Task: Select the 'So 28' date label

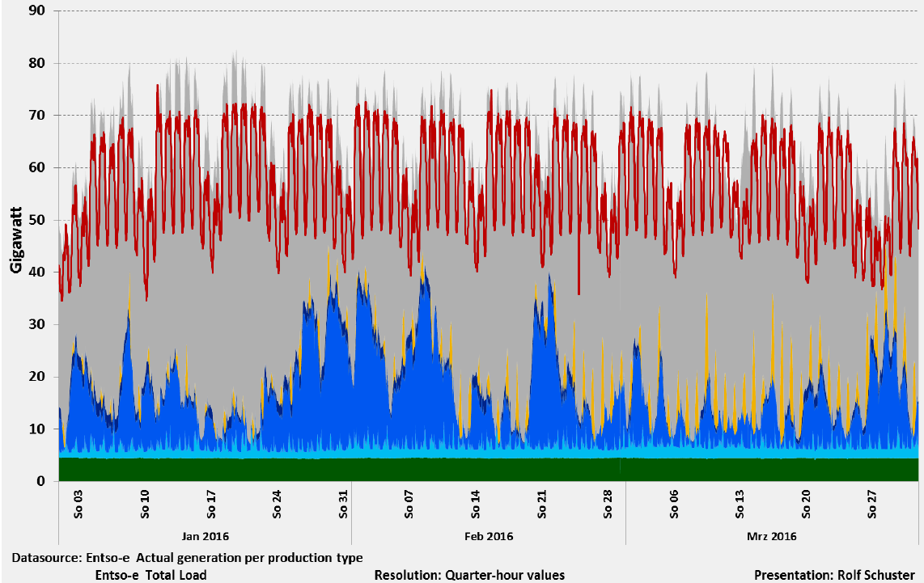Action: 608,504
